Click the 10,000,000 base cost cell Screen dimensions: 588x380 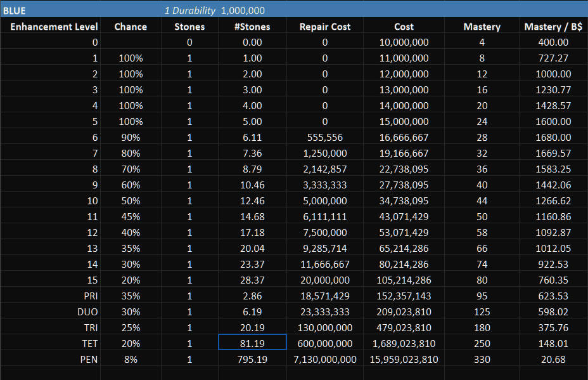[404, 43]
